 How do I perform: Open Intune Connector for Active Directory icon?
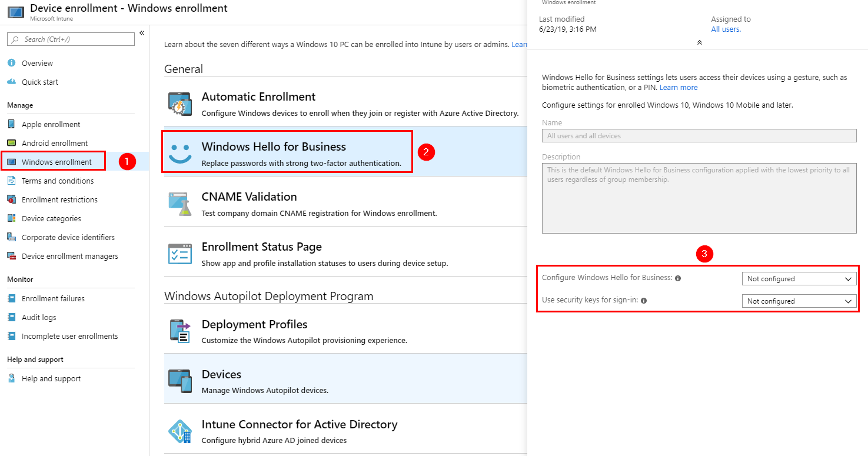tap(180, 431)
